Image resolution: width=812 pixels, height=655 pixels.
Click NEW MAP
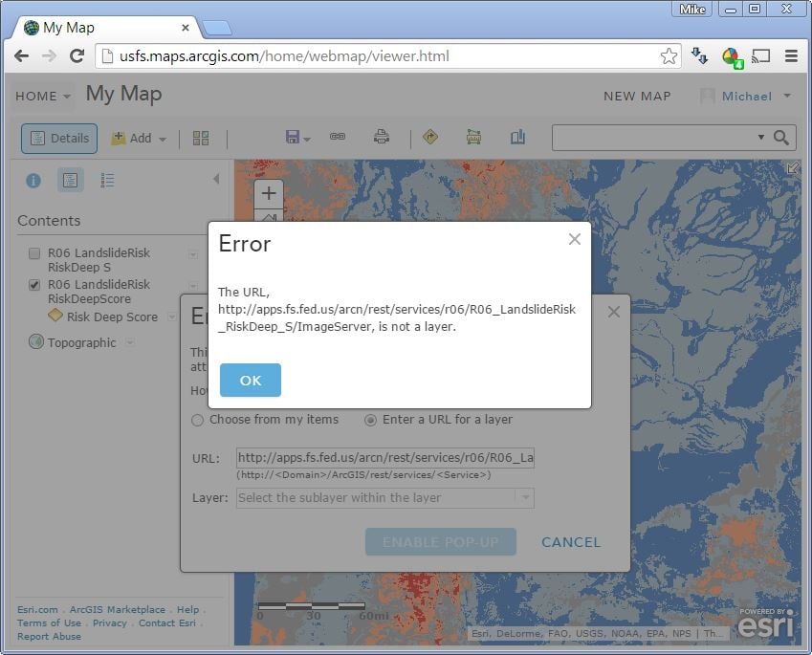[x=637, y=97]
